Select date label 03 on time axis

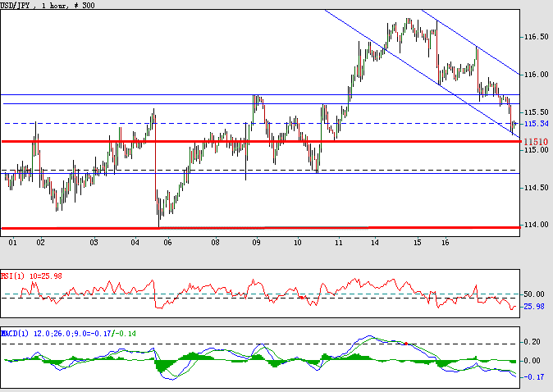click(x=94, y=243)
